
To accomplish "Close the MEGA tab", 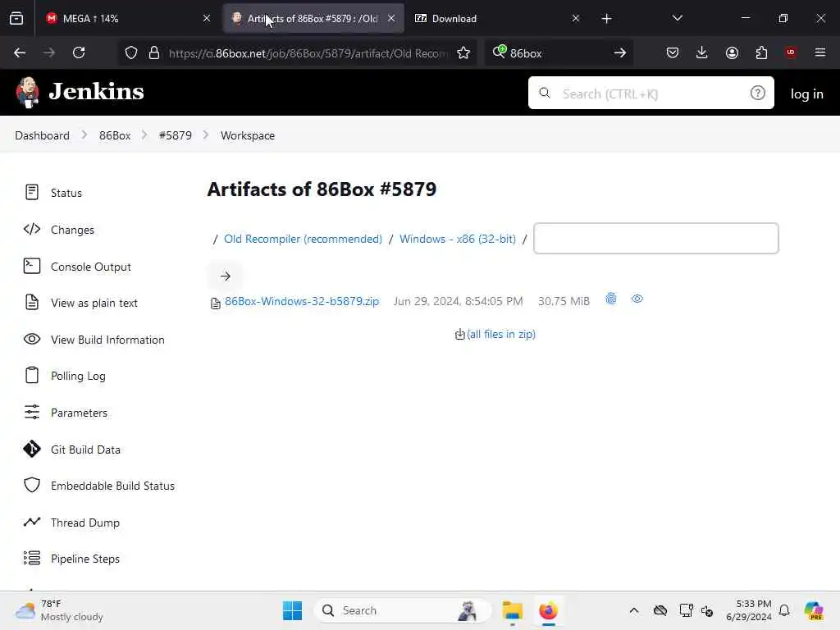I will [x=207, y=19].
